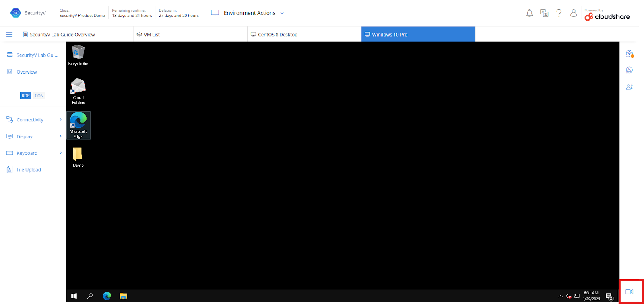Screen dimensions: 644x304
Task: Open the Overview link in sidebar
Action: [x=27, y=72]
